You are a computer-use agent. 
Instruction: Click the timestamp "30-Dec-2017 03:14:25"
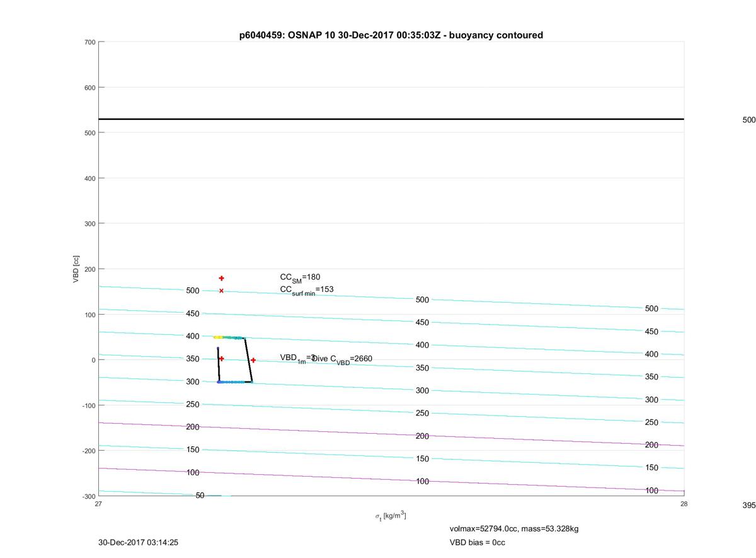(138, 542)
